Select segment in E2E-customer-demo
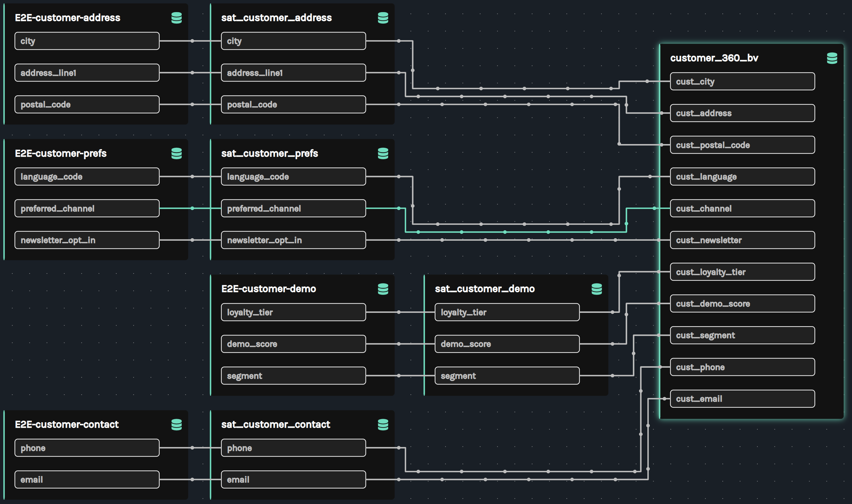This screenshot has width=852, height=504. 293,376
